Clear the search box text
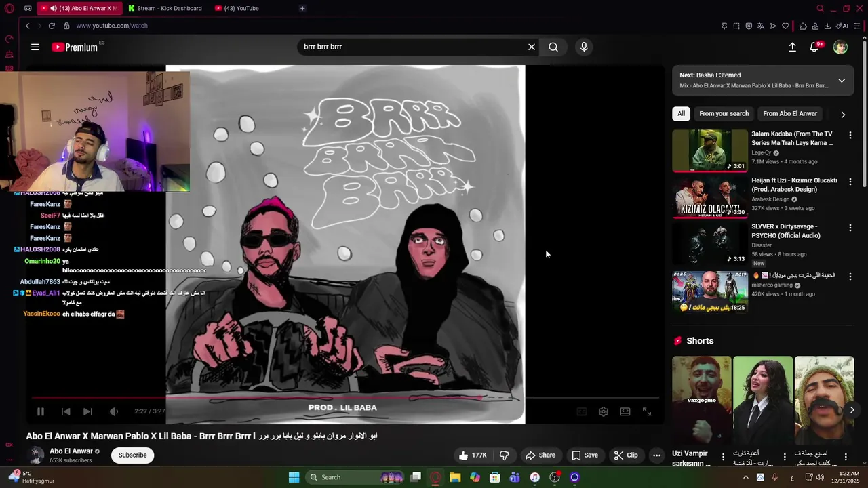Viewport: 868px width, 488px height. (532, 47)
